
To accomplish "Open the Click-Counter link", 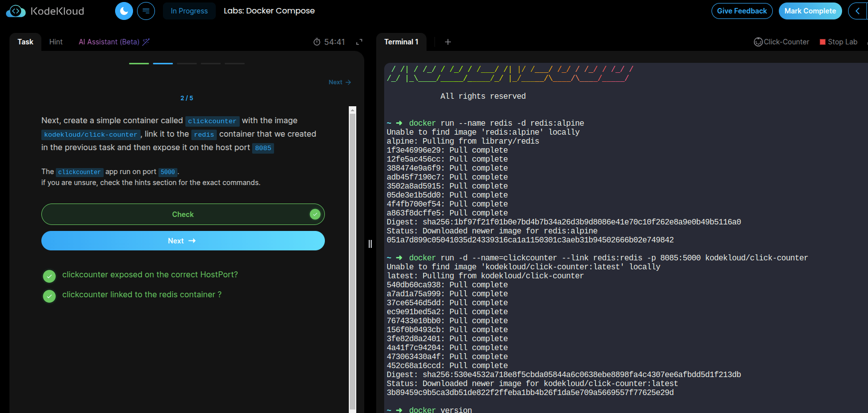I will (781, 42).
